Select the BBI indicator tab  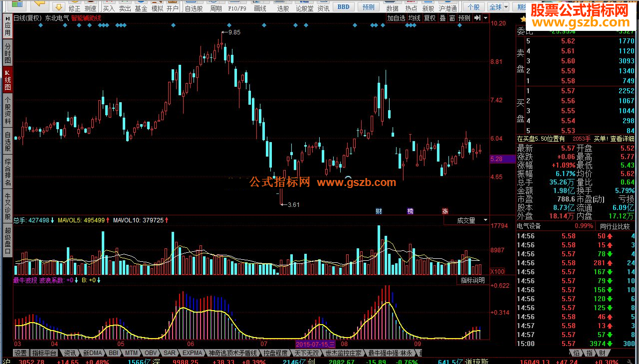tap(114, 353)
